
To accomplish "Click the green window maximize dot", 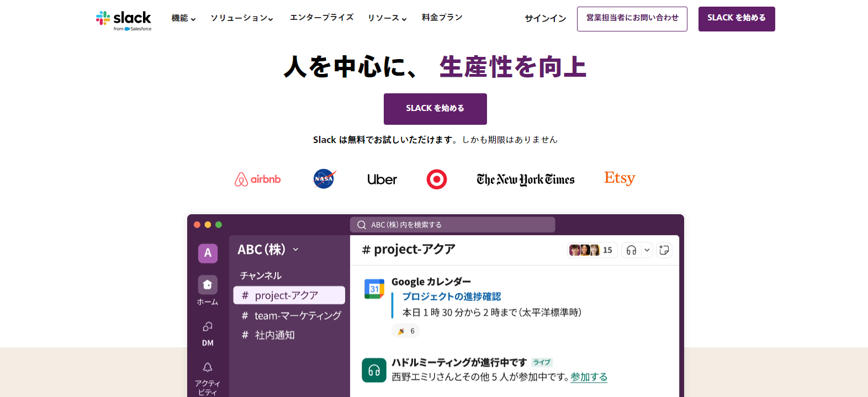I will pos(219,225).
